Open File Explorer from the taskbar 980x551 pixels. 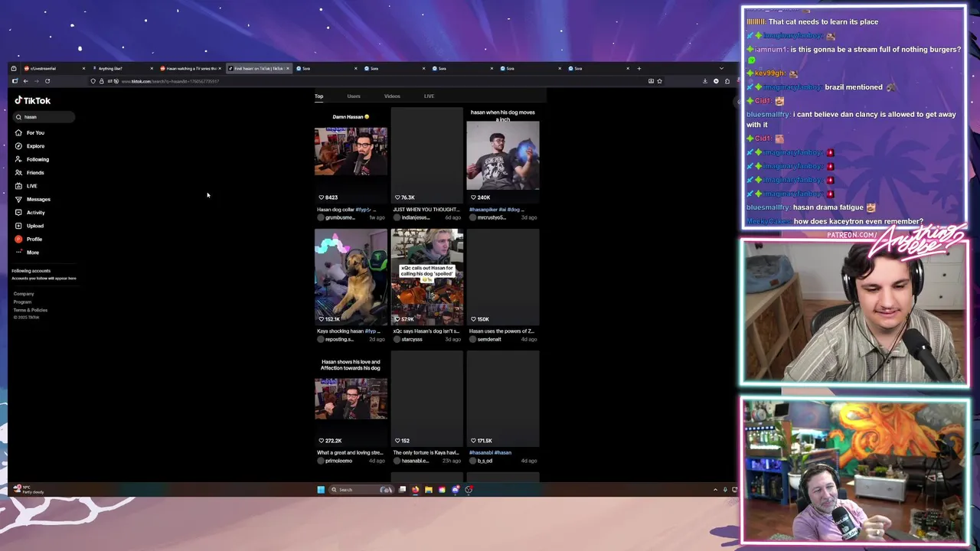(429, 490)
